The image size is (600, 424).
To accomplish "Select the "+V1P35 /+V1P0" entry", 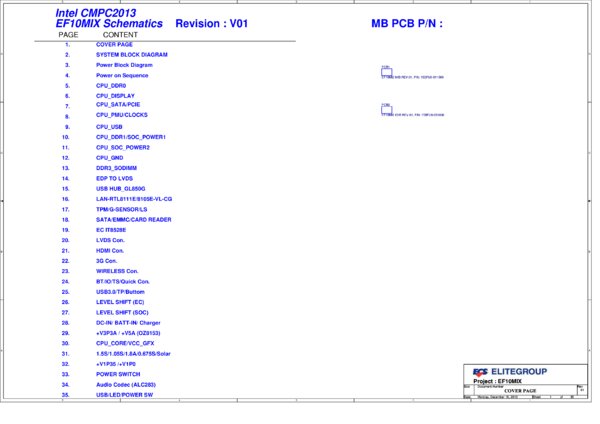I will point(116,364).
